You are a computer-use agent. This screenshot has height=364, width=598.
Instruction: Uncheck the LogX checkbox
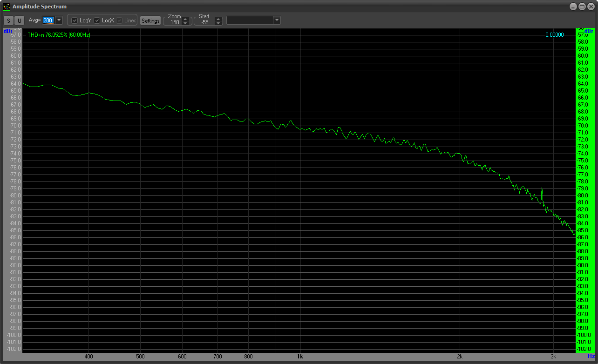(x=97, y=20)
